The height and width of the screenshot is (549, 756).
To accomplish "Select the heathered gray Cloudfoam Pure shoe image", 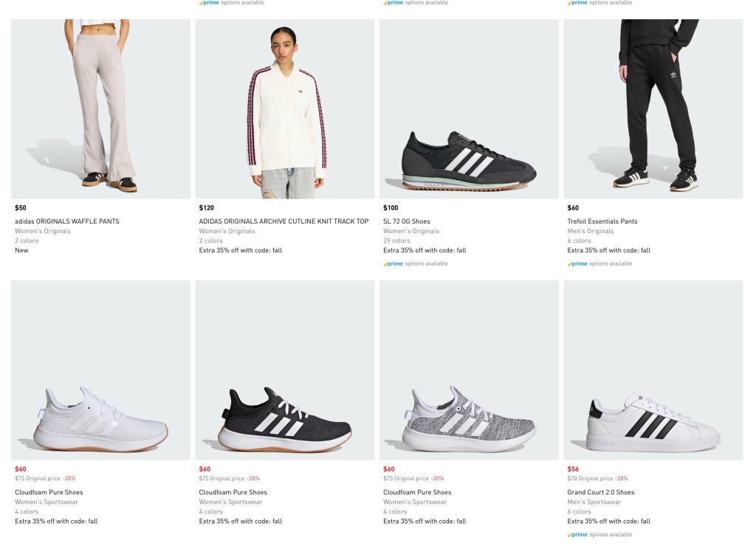I will click(469, 370).
